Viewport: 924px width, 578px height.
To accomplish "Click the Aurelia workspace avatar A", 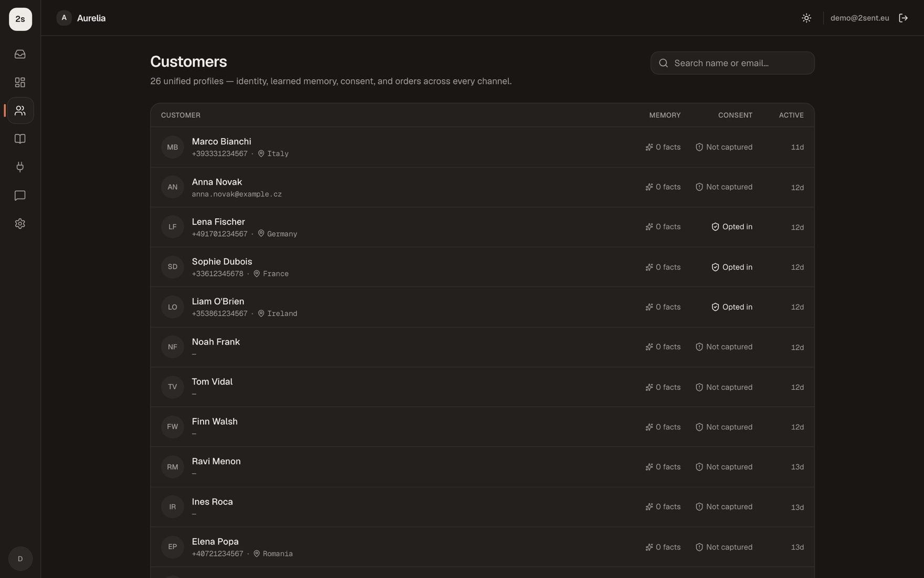I will tap(64, 18).
